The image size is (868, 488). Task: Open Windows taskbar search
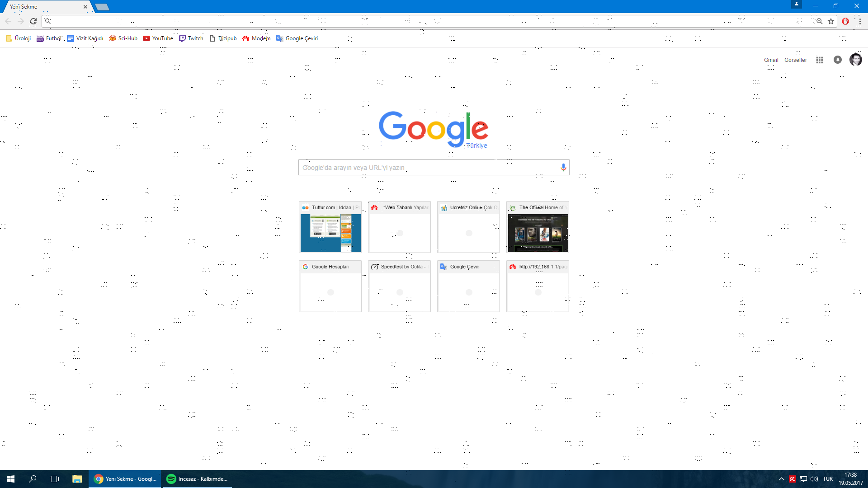click(x=33, y=479)
